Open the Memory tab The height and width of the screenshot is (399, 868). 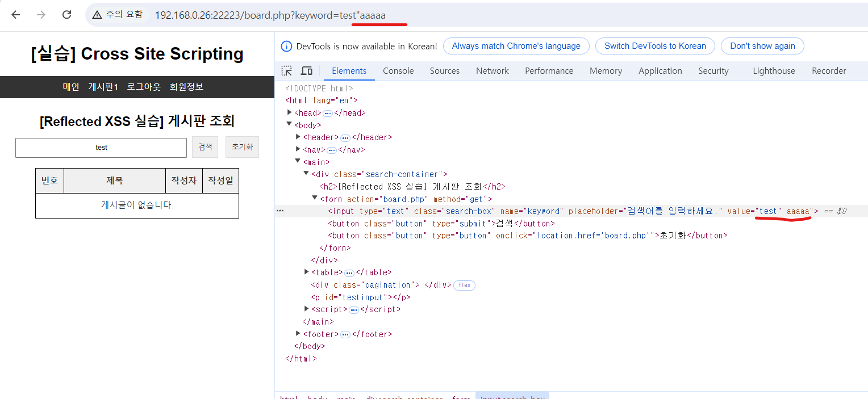(606, 71)
